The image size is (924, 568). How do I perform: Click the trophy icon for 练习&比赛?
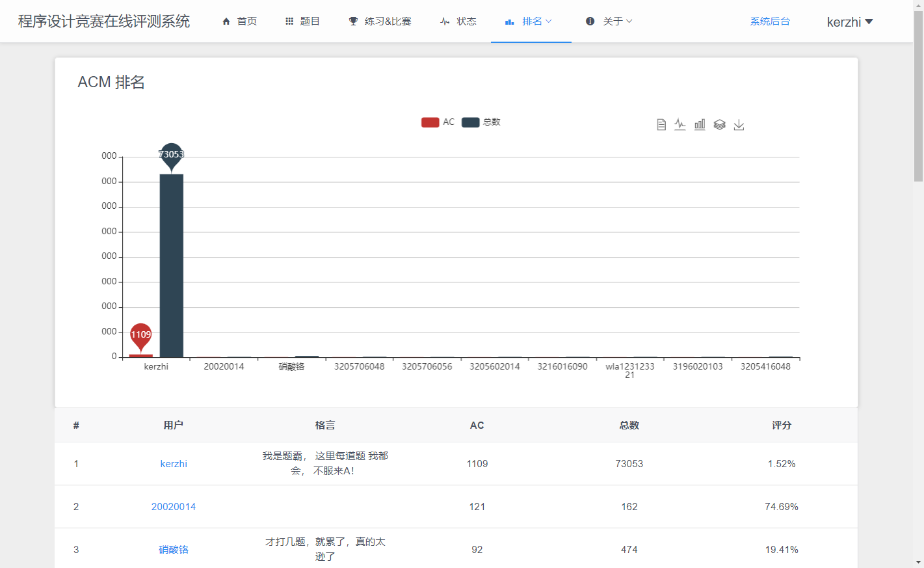pyautogui.click(x=353, y=21)
